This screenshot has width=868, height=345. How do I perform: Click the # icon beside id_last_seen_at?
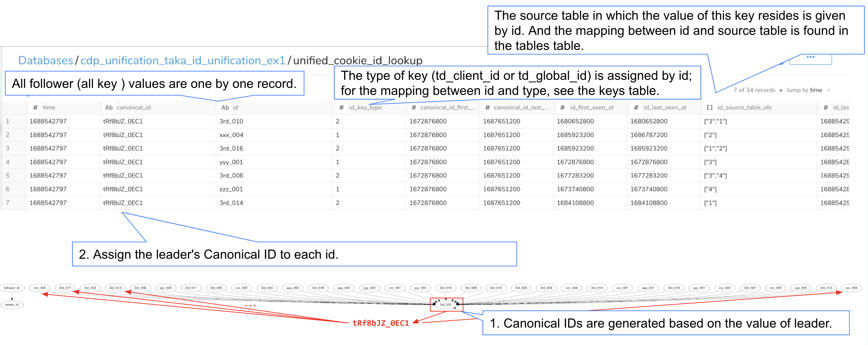[636, 108]
